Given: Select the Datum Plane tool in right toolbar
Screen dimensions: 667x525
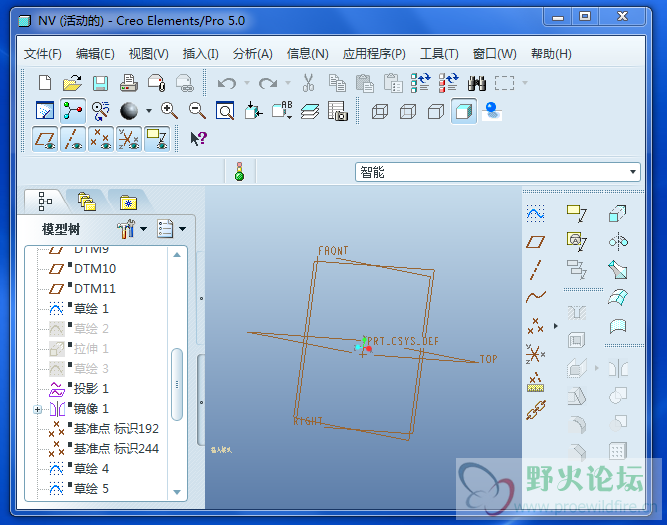Looking at the screenshot, I should click(x=535, y=242).
